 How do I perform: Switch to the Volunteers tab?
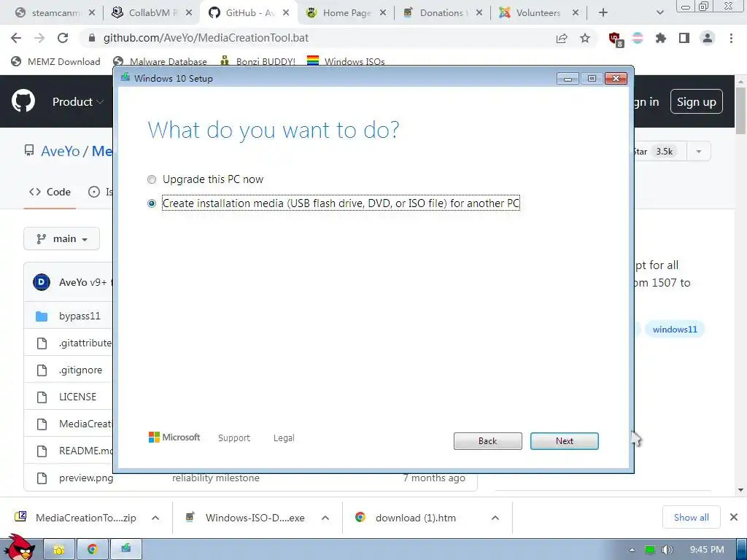tap(538, 13)
